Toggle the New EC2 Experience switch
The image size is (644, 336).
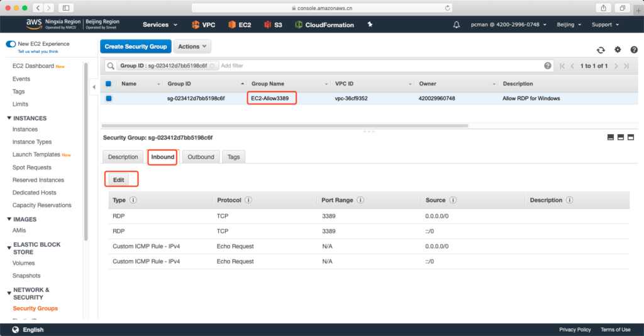pos(11,44)
